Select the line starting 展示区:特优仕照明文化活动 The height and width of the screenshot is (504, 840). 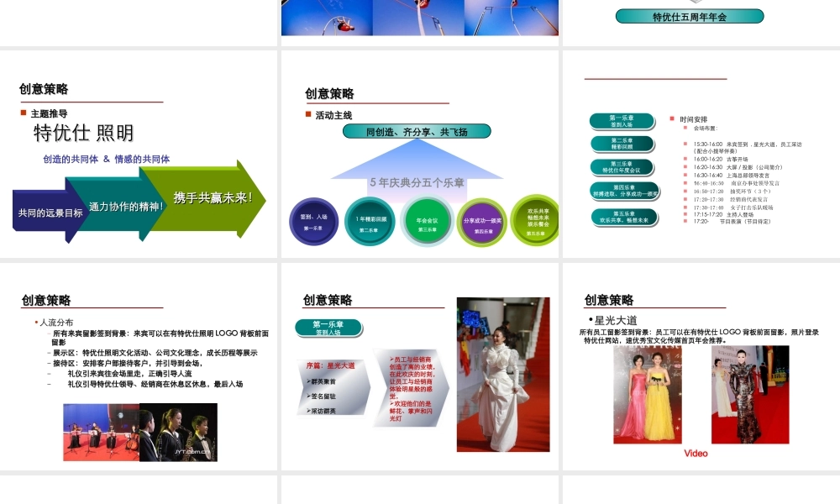pyautogui.click(x=155, y=353)
